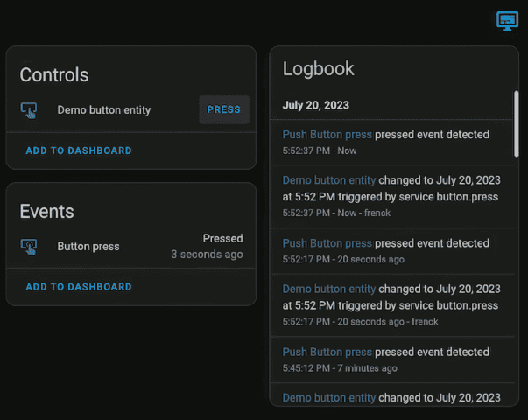Add the Controls card to dashboard

79,150
